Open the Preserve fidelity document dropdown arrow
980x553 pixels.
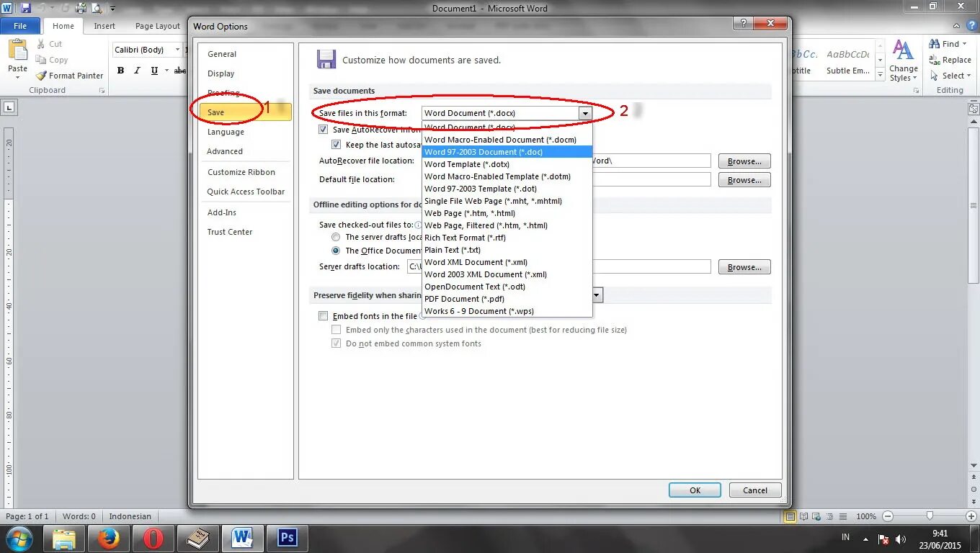pyautogui.click(x=597, y=295)
